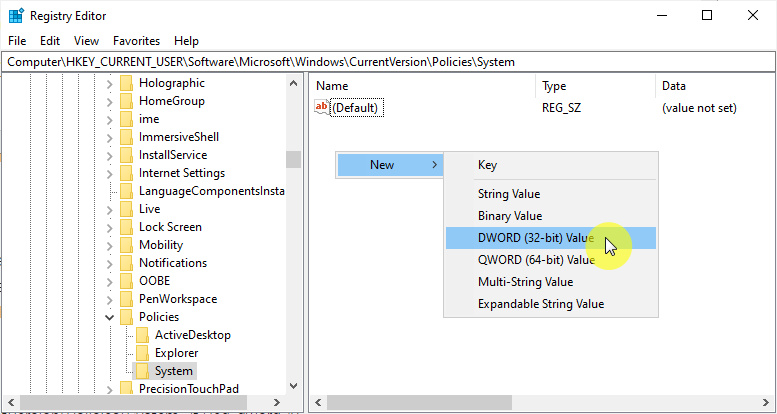The image size is (777, 414).
Task: Click the Notifications folder icon
Action: click(x=126, y=263)
